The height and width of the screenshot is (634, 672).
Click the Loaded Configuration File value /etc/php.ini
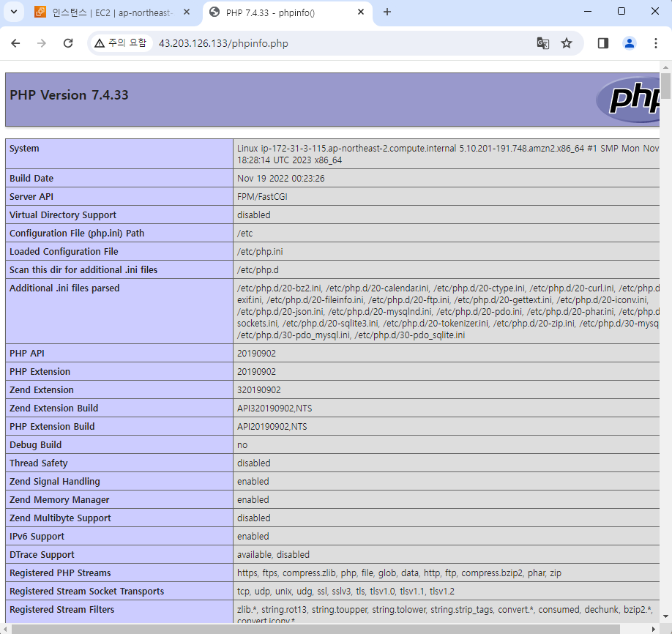260,252
